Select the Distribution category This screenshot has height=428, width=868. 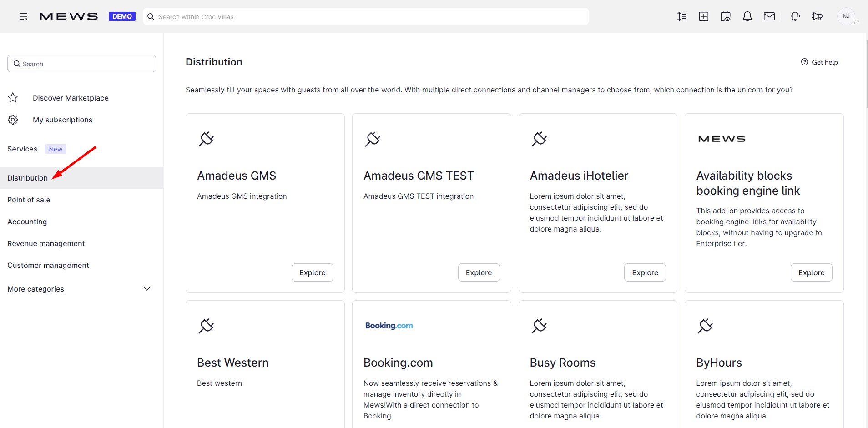(81, 178)
